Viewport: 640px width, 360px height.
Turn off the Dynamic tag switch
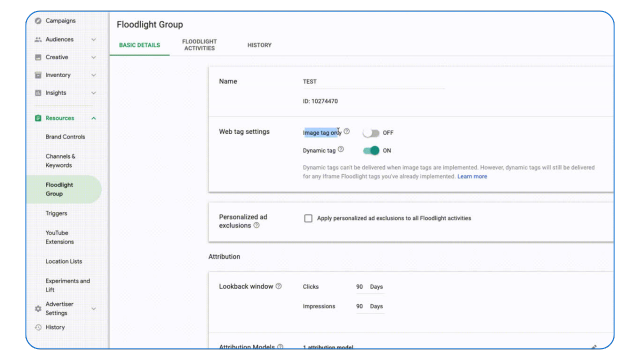point(371,151)
